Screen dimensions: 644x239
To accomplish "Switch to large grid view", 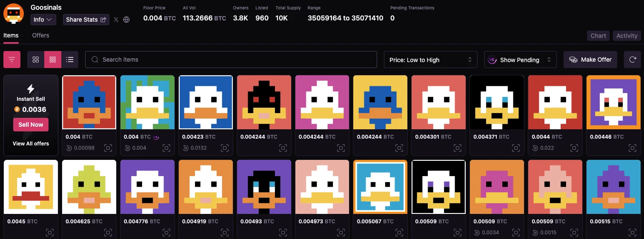I will point(36,60).
